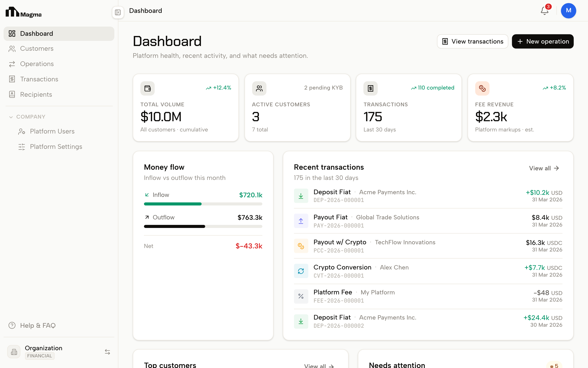
Task: Click the +$10.2k USD amount
Action: click(x=544, y=193)
